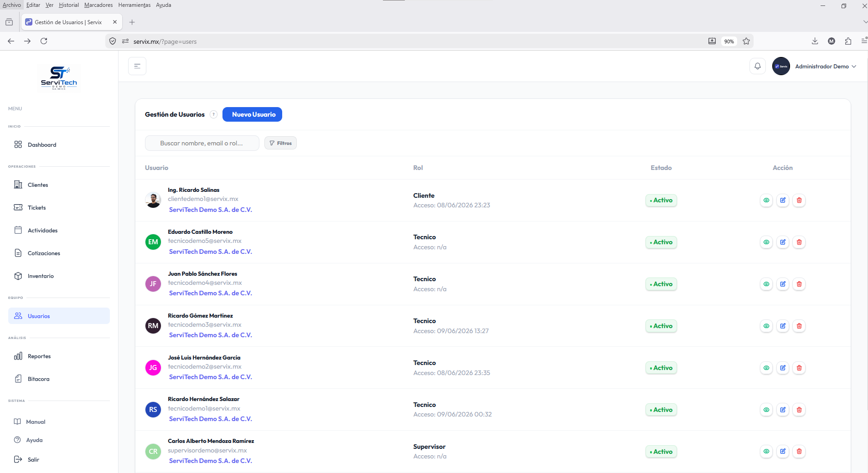
Task: View details of Ricardo Hernández Salazar
Action: 766,410
